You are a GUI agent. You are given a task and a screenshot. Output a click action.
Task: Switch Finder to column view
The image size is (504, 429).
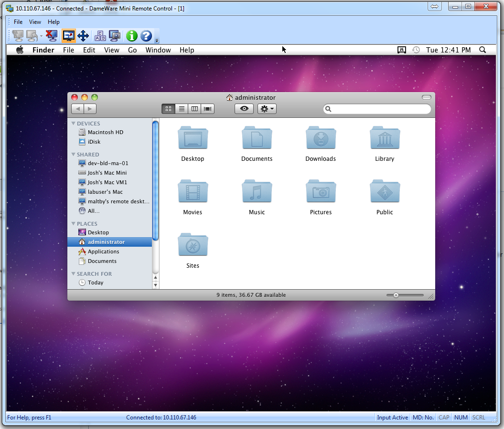194,109
